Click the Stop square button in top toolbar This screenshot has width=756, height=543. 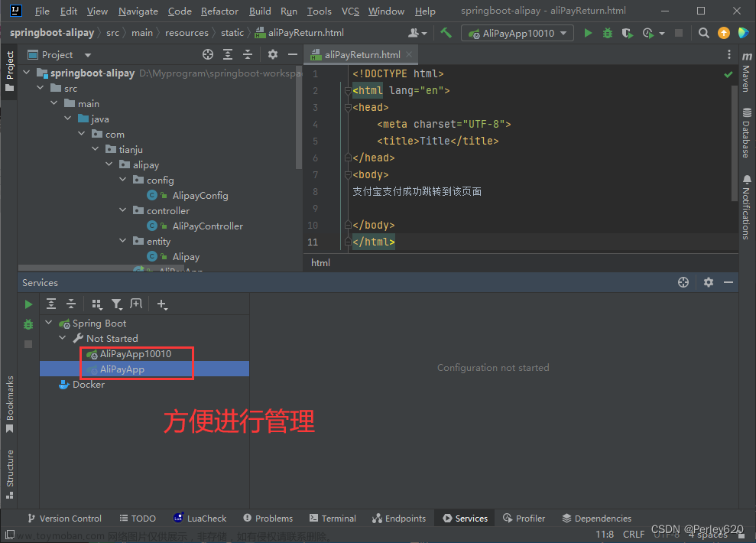[x=678, y=33]
